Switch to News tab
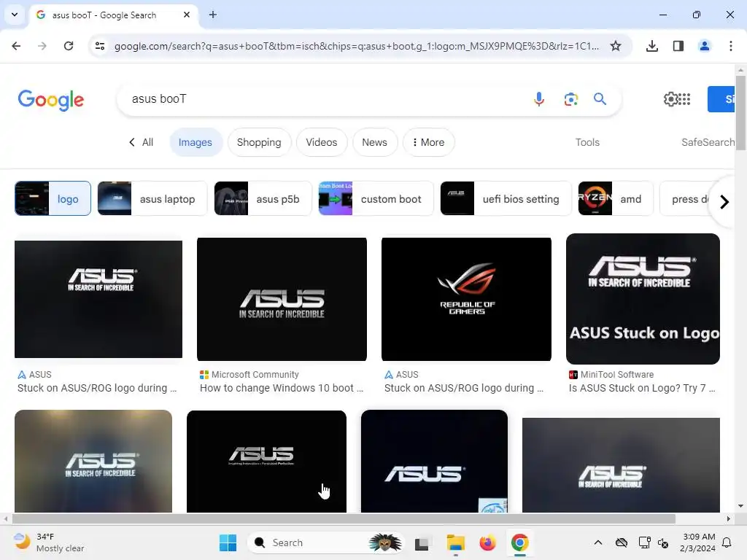 (374, 142)
